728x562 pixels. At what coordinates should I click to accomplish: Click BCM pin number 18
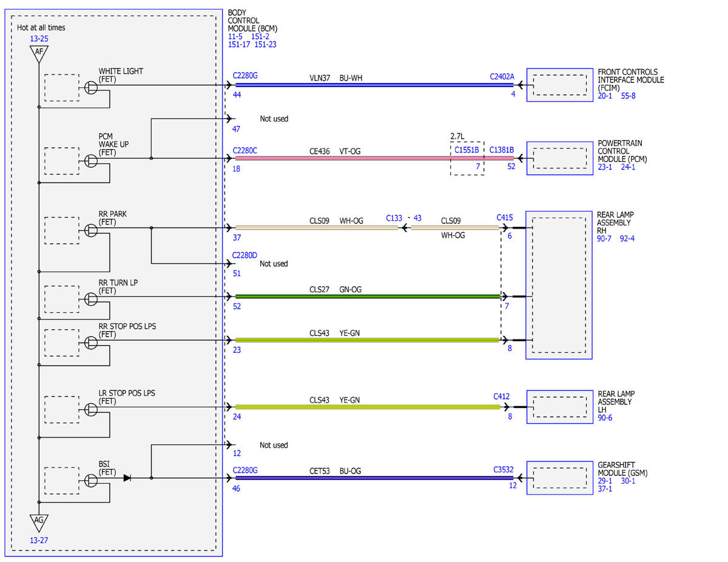point(237,169)
